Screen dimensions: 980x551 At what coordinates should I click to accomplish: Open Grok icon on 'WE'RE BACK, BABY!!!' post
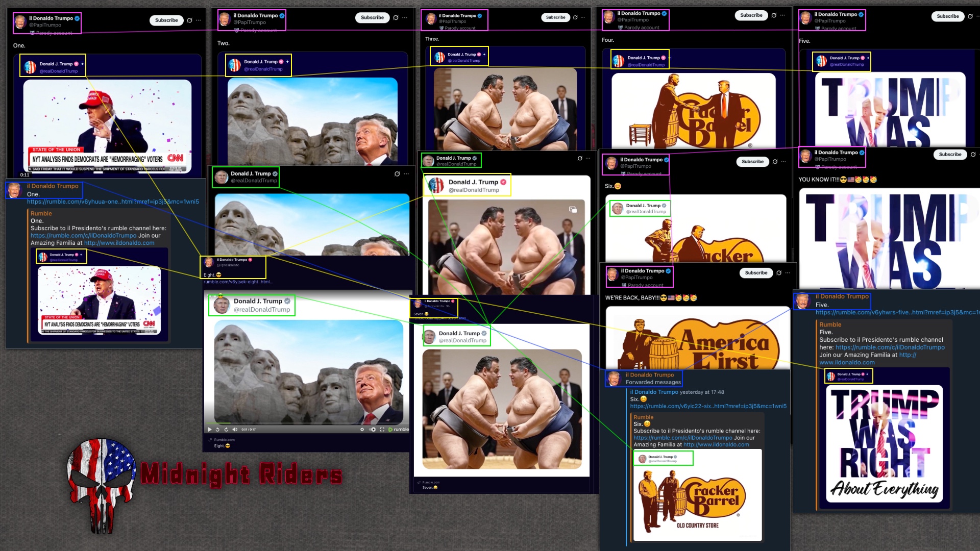779,273
